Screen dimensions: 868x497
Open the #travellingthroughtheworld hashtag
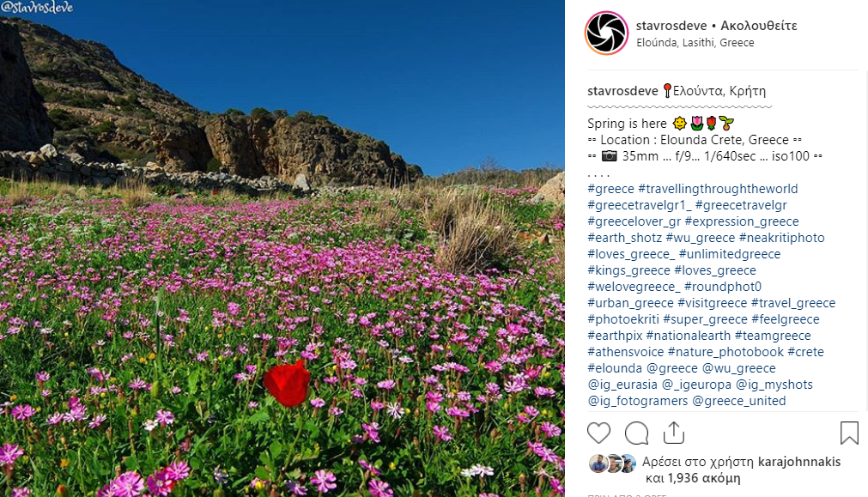click(718, 189)
